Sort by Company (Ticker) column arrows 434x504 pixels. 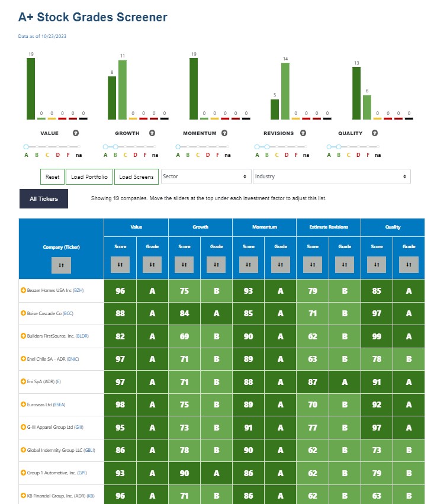pyautogui.click(x=61, y=265)
